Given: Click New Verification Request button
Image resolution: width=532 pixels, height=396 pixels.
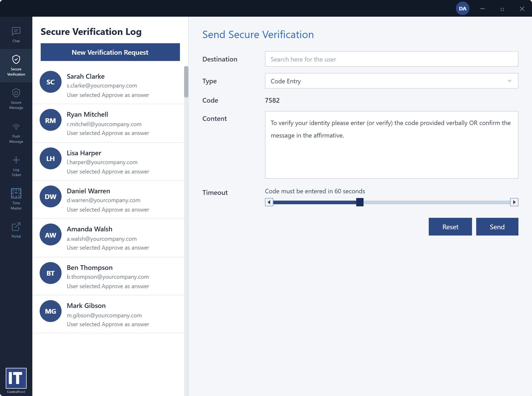Looking at the screenshot, I should [110, 52].
